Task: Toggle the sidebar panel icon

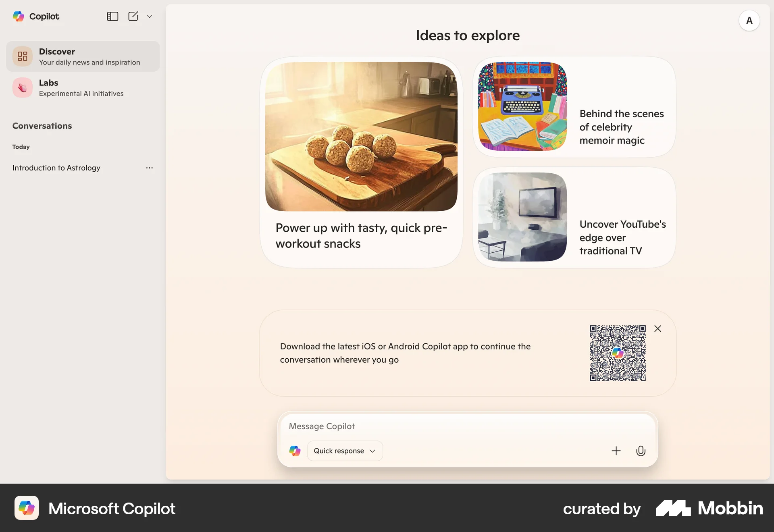Action: (x=112, y=17)
